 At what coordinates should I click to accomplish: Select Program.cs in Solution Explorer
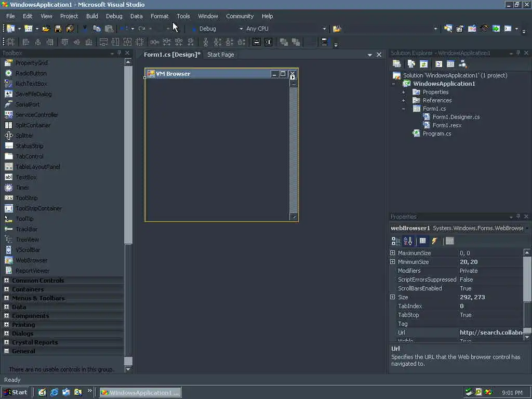[x=436, y=134]
